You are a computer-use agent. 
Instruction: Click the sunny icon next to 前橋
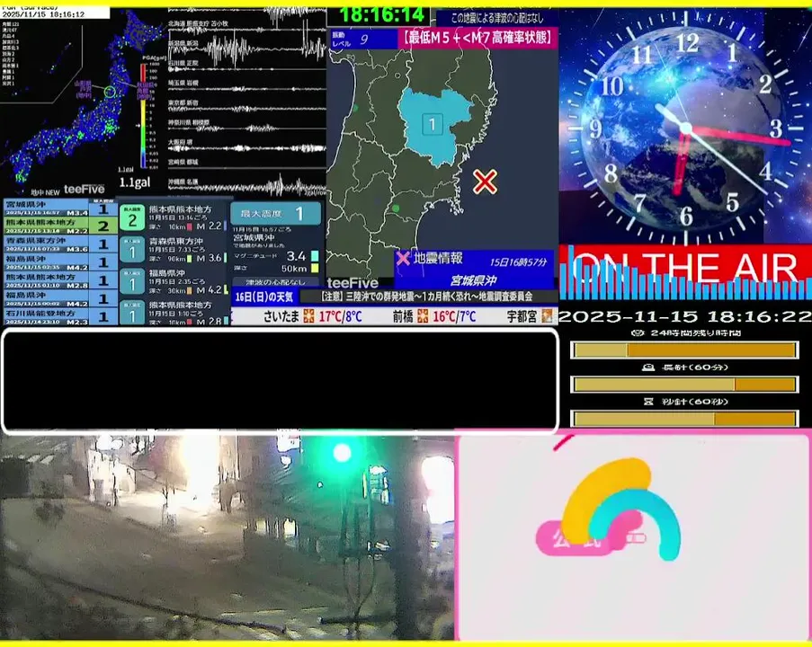point(424,315)
